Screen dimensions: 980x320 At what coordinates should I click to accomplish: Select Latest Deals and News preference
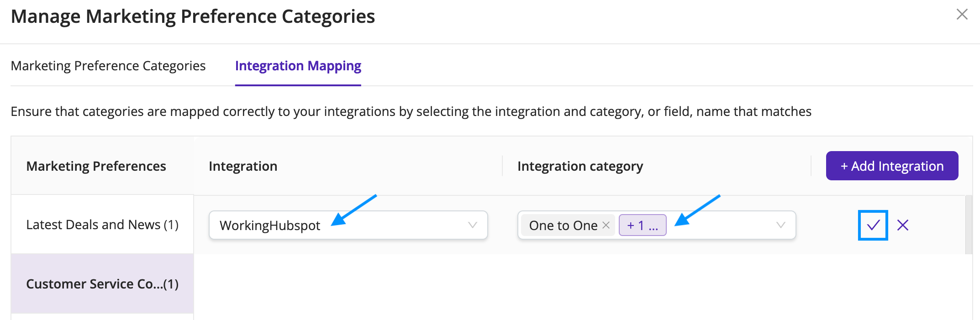tap(102, 225)
